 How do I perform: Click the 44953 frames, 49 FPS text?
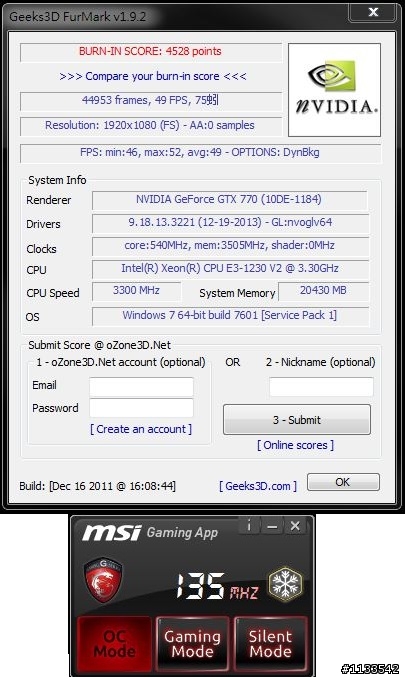(150, 100)
